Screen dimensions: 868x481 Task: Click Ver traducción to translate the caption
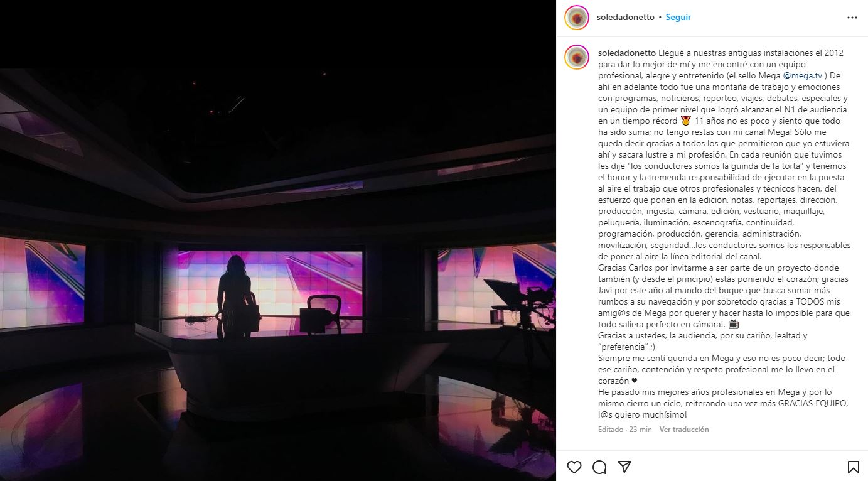684,430
